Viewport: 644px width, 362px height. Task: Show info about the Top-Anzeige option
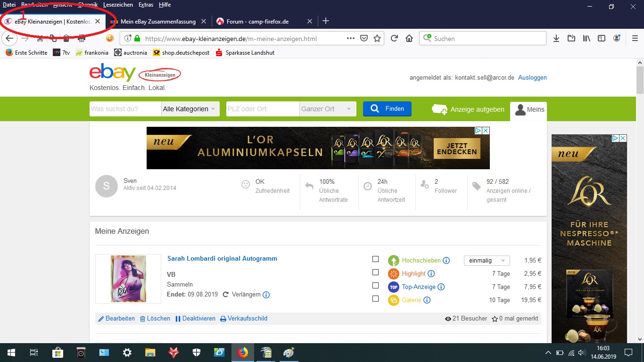441,287
